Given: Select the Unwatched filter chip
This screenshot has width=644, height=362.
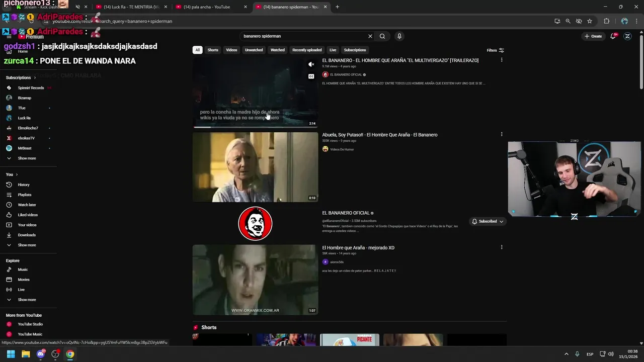Looking at the screenshot, I should pyautogui.click(x=254, y=50).
